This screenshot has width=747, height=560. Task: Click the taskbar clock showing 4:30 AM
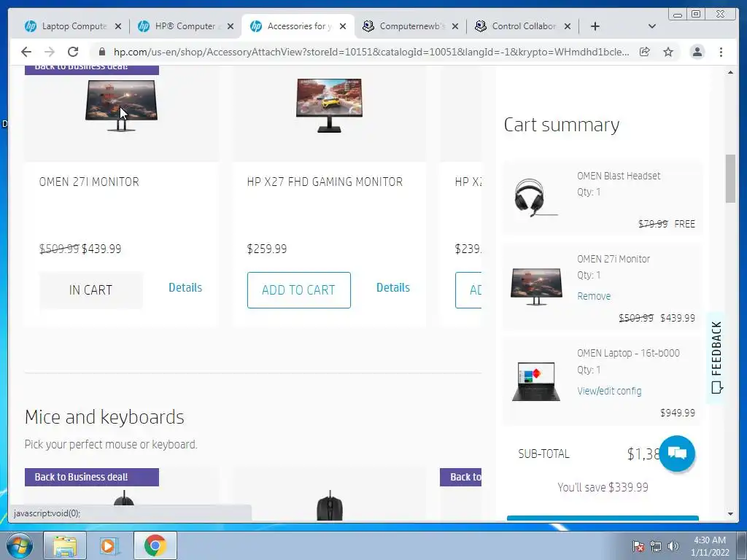[710, 546]
